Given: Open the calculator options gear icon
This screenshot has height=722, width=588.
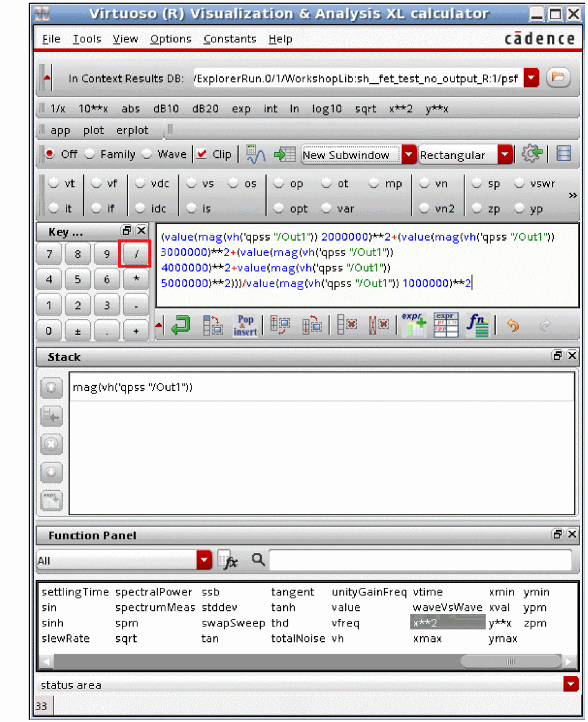Looking at the screenshot, I should (532, 154).
